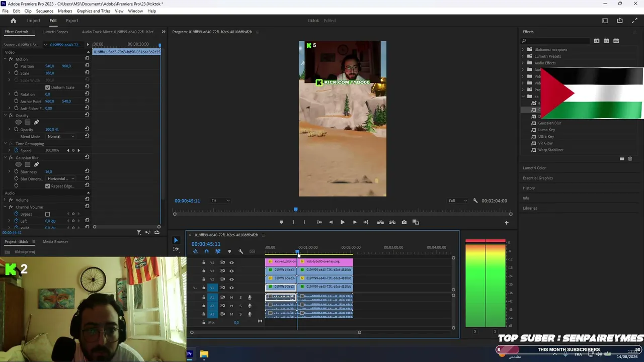The width and height of the screenshot is (644, 362).
Task: Click Mark Out in the Program monitor
Action: [x=304, y=222]
